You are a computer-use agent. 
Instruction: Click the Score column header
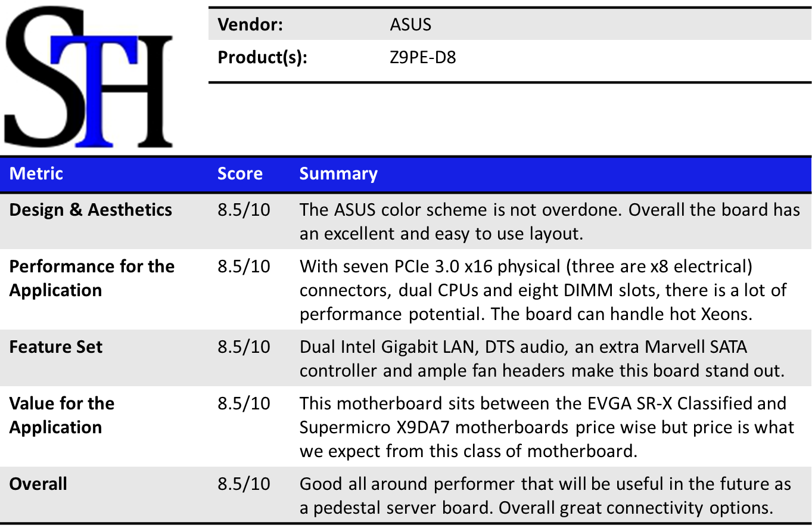[x=239, y=173]
